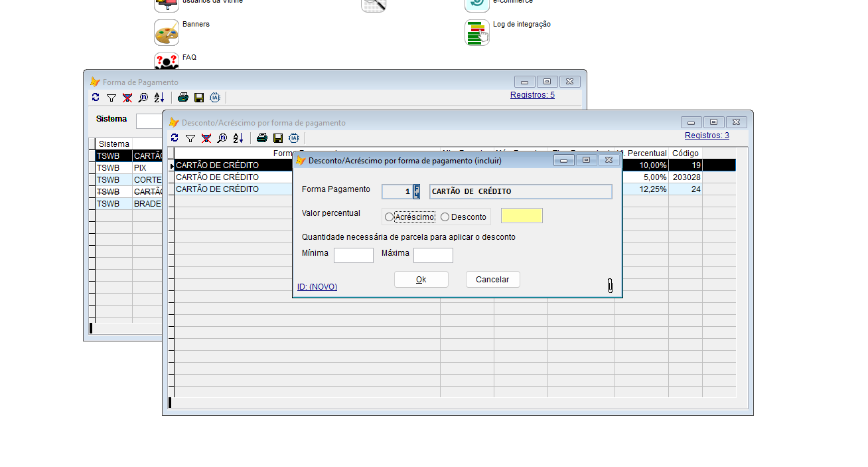Save icon in Forma de Pagamento toolbar
This screenshot has height=467, width=868.
click(199, 98)
